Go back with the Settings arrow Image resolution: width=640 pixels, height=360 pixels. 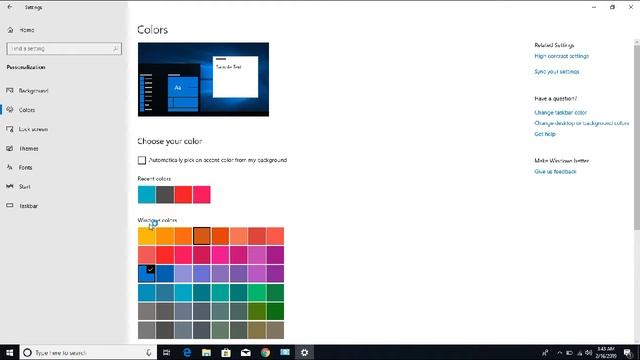click(9, 7)
